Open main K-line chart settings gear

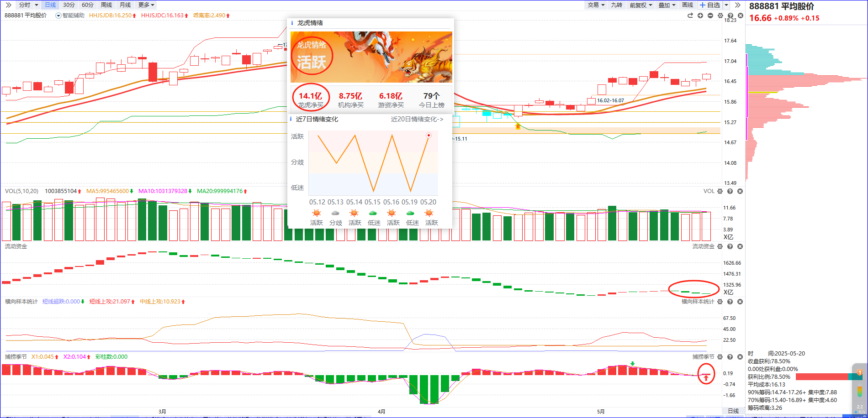(720, 16)
